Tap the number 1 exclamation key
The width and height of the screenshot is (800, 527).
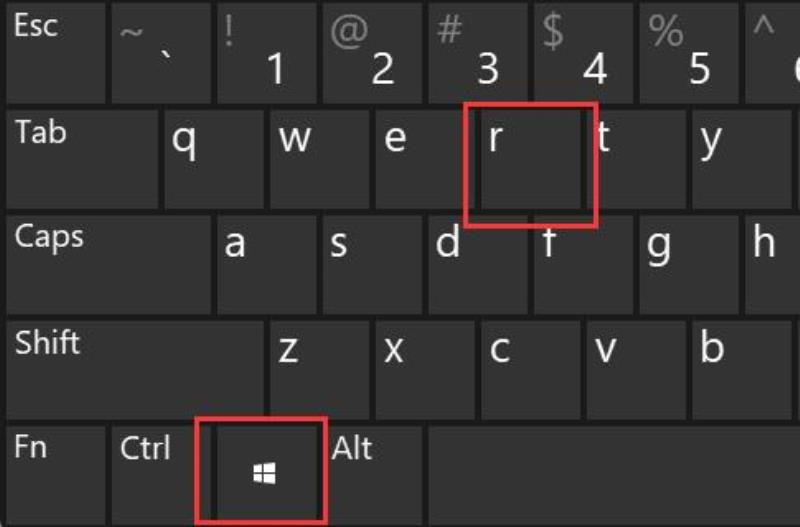point(267,53)
